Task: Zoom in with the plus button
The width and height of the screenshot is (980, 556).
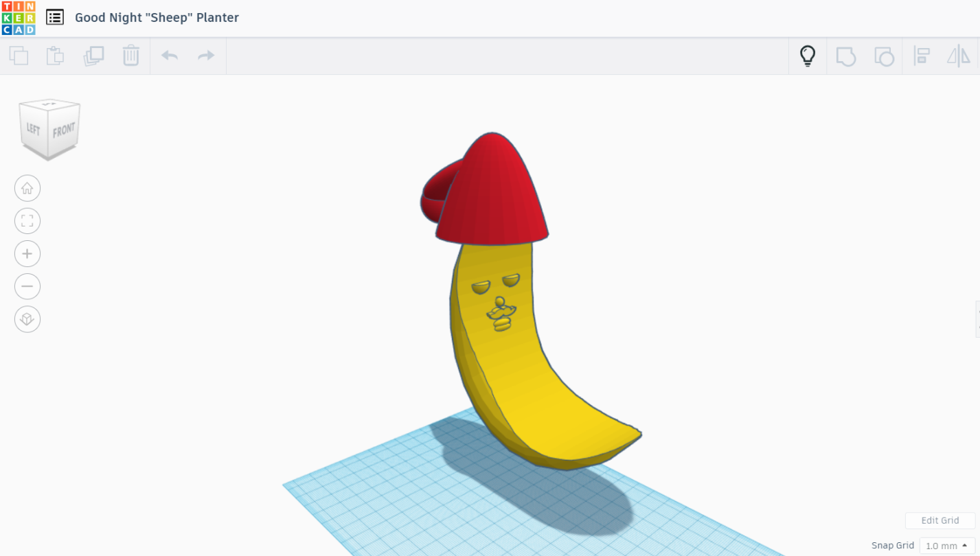Action: pyautogui.click(x=27, y=254)
